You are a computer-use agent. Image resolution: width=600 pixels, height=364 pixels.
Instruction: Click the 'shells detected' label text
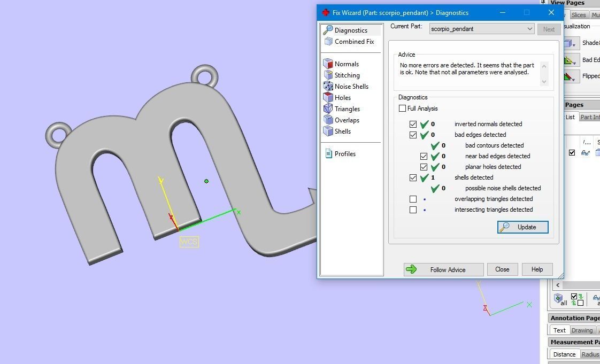[x=474, y=177]
